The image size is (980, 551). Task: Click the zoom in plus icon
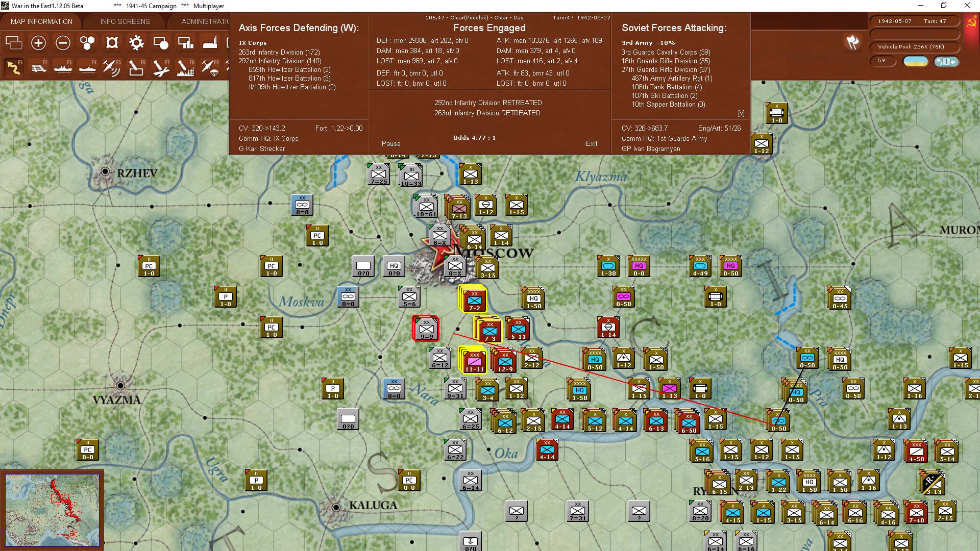click(x=38, y=43)
